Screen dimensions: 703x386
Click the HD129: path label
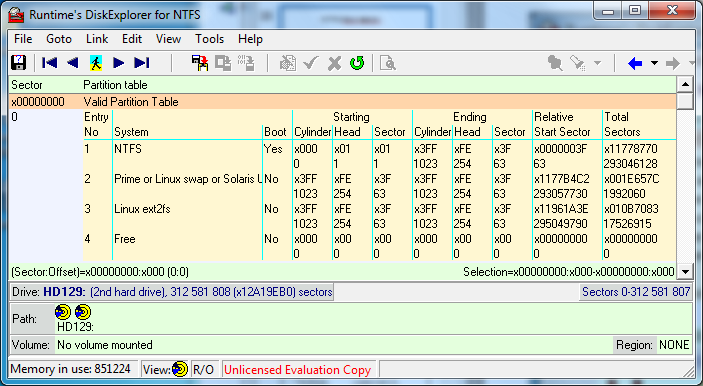pyautogui.click(x=75, y=326)
